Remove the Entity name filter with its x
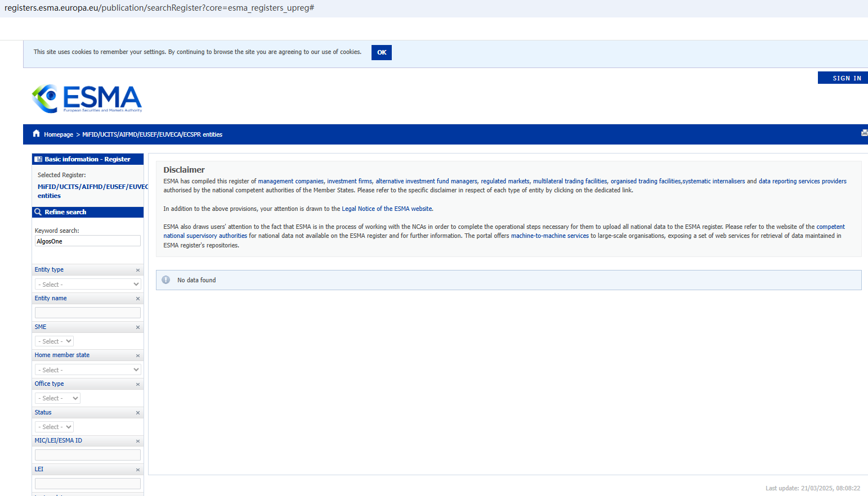The width and height of the screenshot is (868, 496). pos(138,299)
